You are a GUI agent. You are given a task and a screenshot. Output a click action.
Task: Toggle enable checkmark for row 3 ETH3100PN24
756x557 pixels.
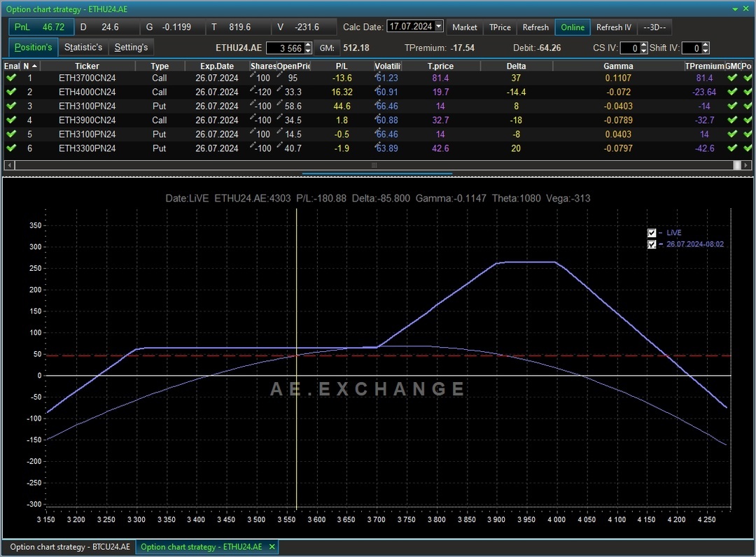pyautogui.click(x=11, y=106)
